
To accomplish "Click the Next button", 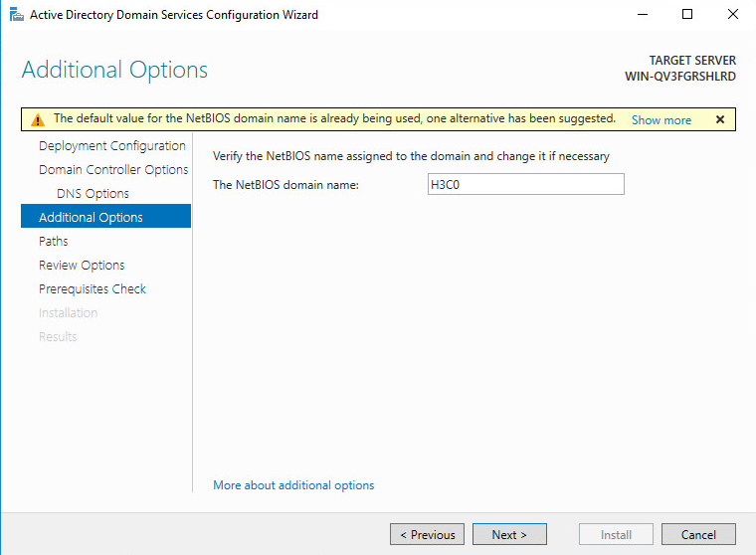I will pos(509,534).
